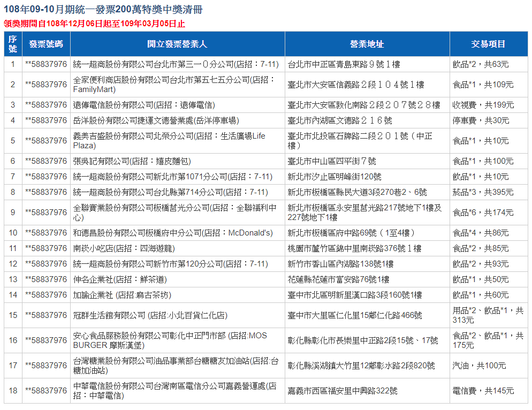
Task: Select 加諭企業社 麻古茶坊 entry
Action: [x=122, y=295]
